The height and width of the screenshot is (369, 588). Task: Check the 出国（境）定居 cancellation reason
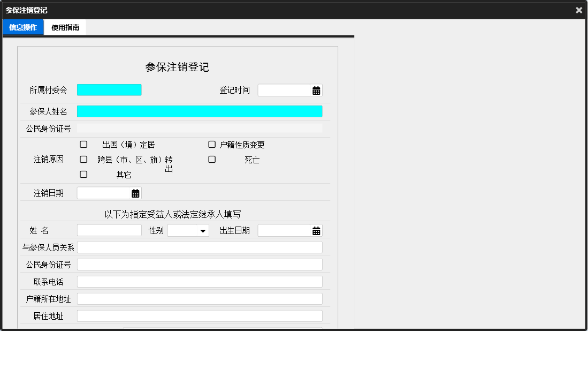pos(83,144)
